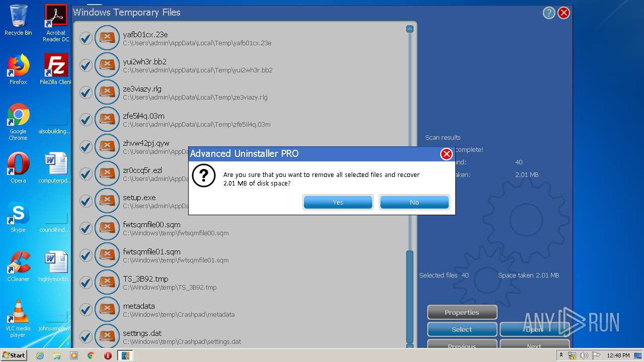Click the delete icon for zr0ccq5r.ezl

107,173
